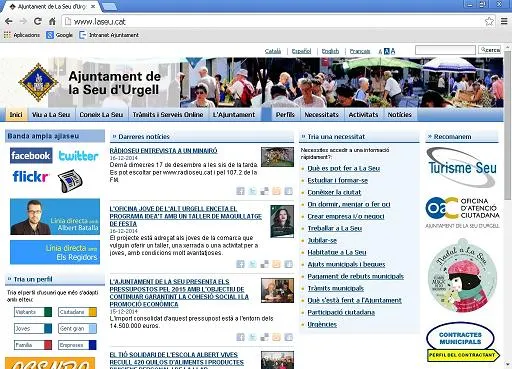Switch language to English
512x369 pixels.
click(330, 51)
